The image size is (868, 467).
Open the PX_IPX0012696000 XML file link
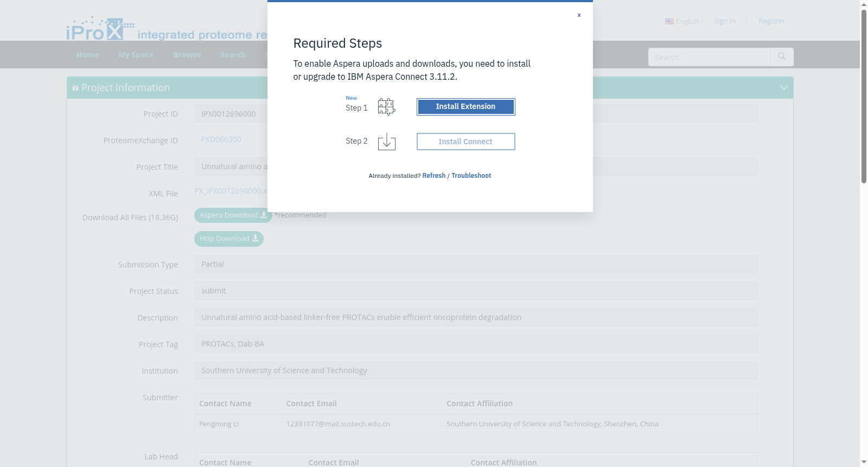pyautogui.click(x=231, y=191)
